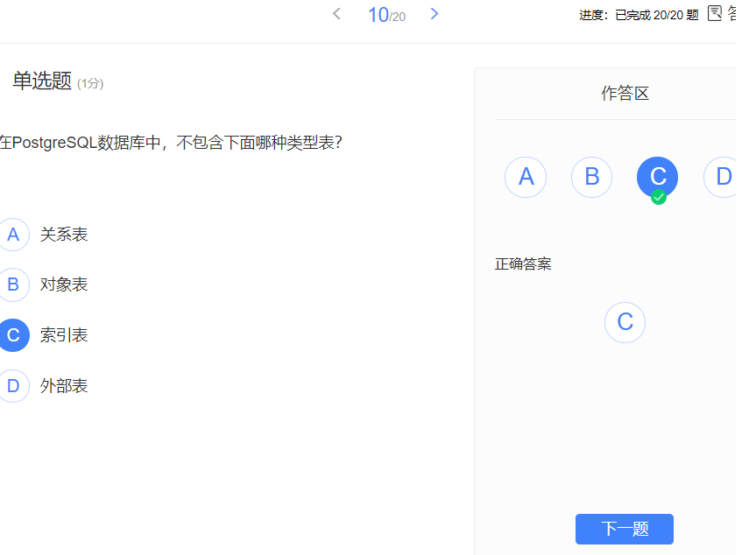Choose answer A in 作答区 panel
756x555 pixels.
click(526, 178)
